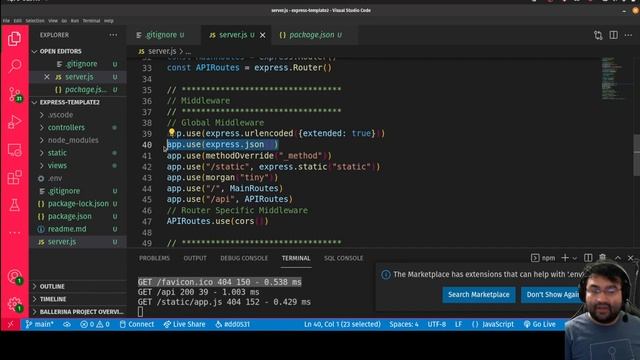Expand the static folder
Screen dimensions: 640x360
click(x=57, y=153)
